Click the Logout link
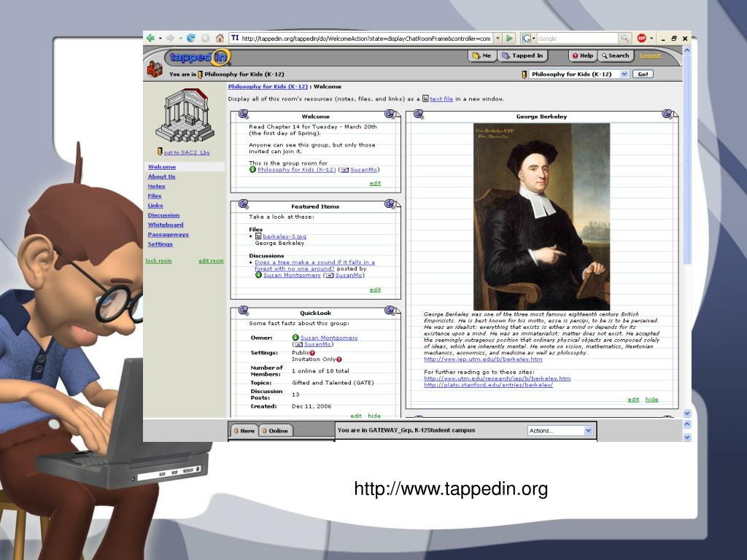The height and width of the screenshot is (560, 747). pyautogui.click(x=650, y=55)
